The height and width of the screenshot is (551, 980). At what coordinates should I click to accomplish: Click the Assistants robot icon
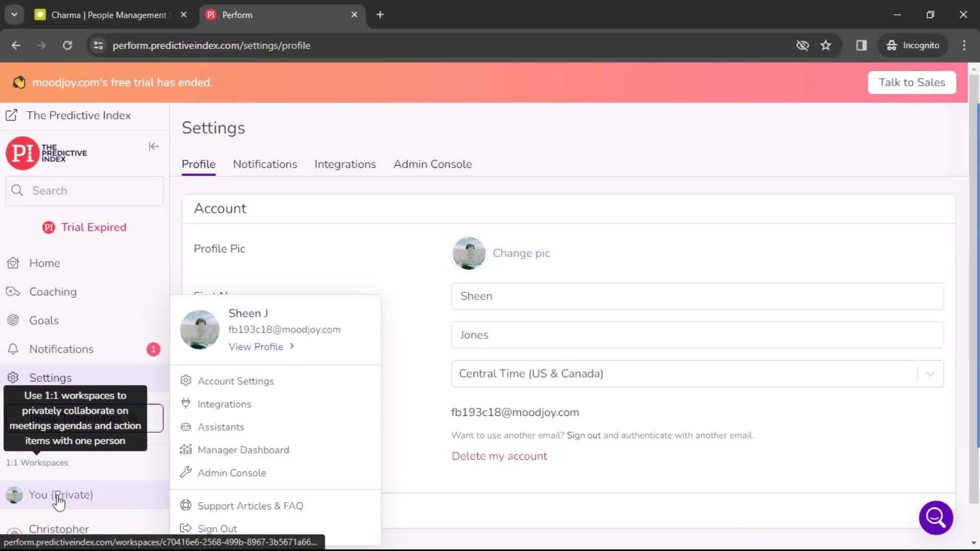186,427
